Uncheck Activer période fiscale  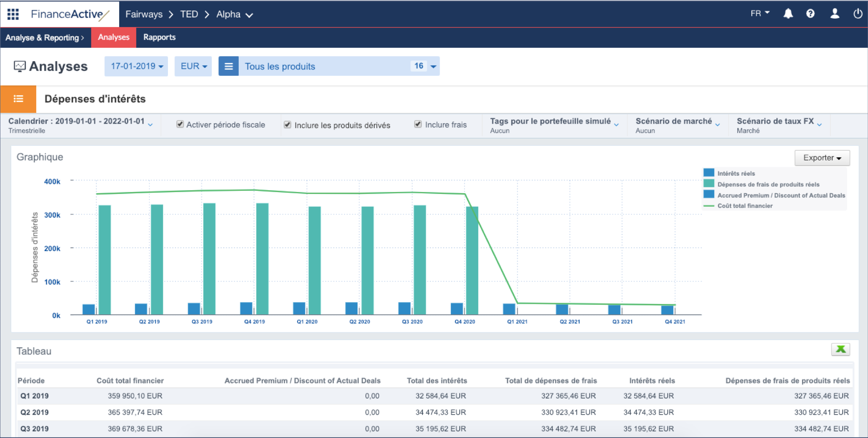click(180, 124)
